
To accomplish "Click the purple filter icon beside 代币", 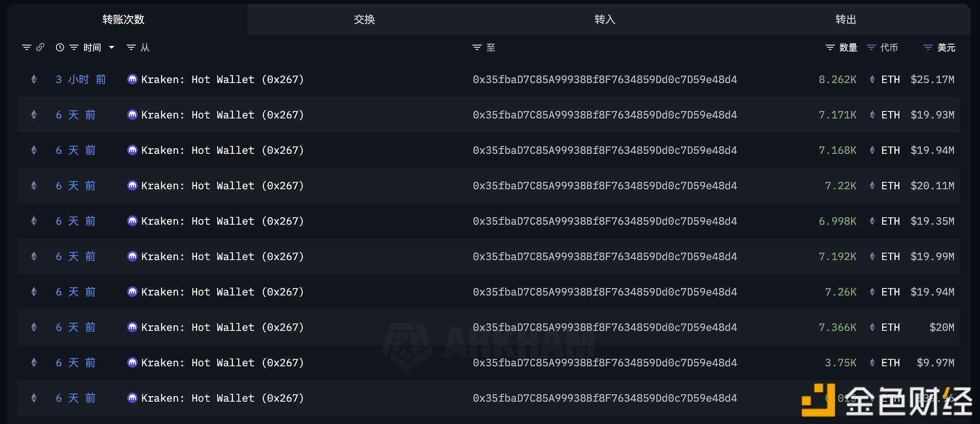I will 872,47.
